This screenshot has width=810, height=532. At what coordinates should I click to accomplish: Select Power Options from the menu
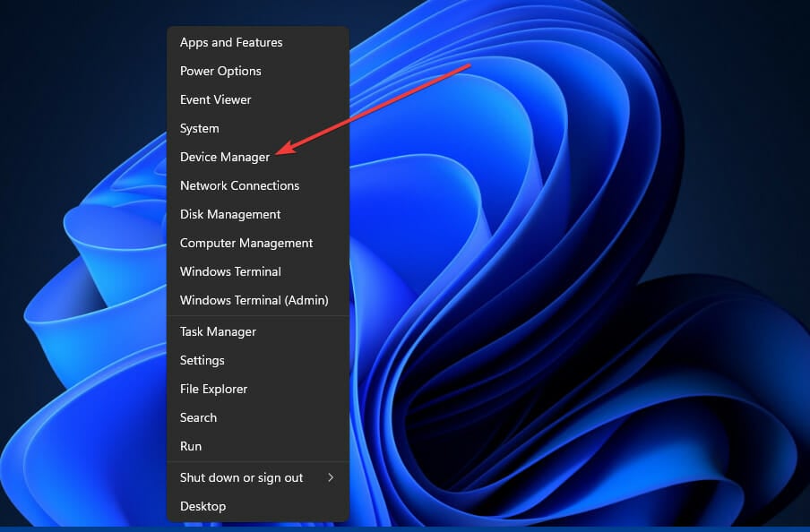tap(258, 71)
